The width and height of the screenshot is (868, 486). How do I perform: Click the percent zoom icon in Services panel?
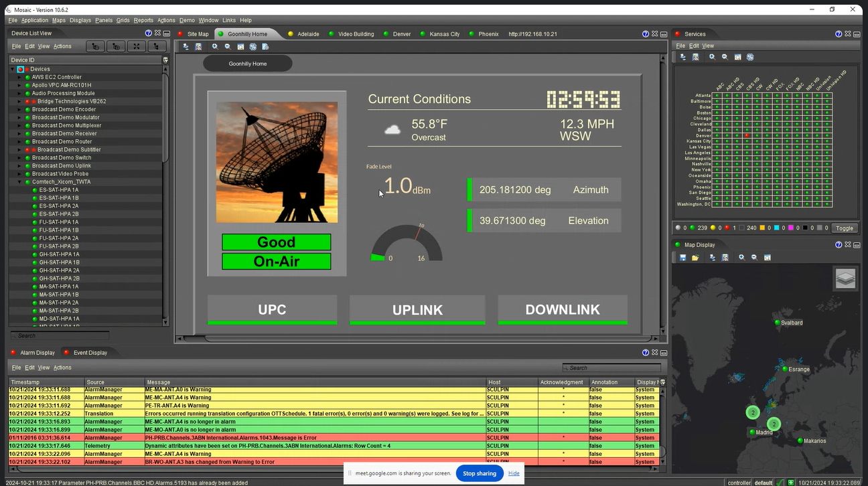[x=750, y=58]
